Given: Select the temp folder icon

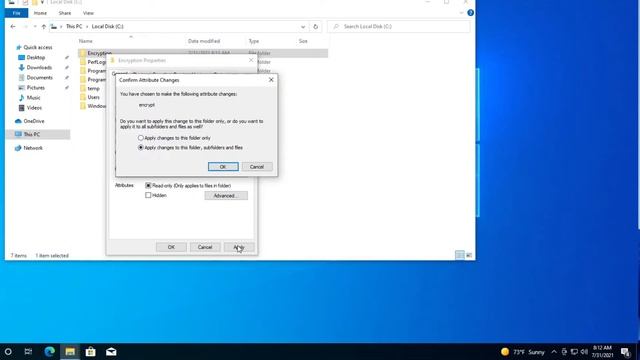Looking at the screenshot, I should point(83,88).
